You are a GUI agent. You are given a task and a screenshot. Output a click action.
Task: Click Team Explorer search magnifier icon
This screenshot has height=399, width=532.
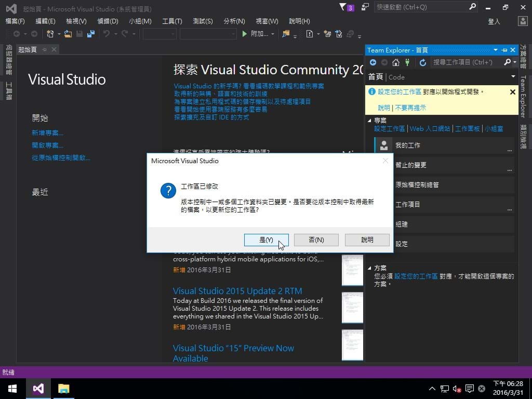point(507,62)
